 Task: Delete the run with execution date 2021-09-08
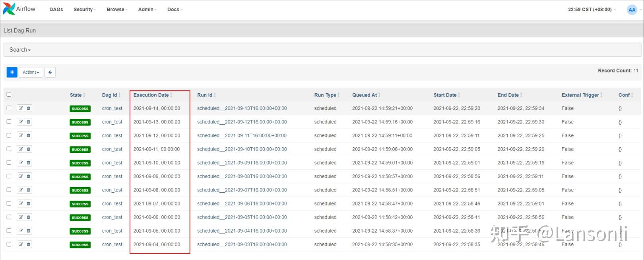pyautogui.click(x=29, y=190)
